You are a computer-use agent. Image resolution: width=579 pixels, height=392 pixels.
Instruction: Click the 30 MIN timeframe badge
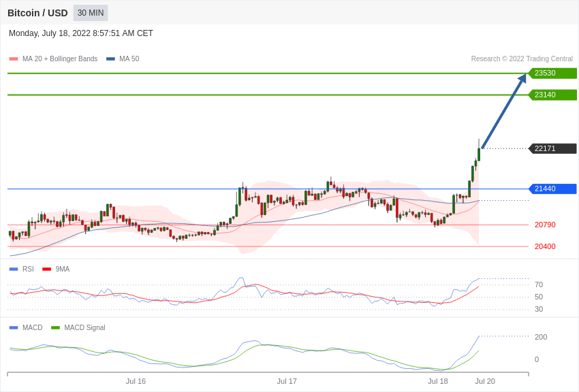[91, 13]
